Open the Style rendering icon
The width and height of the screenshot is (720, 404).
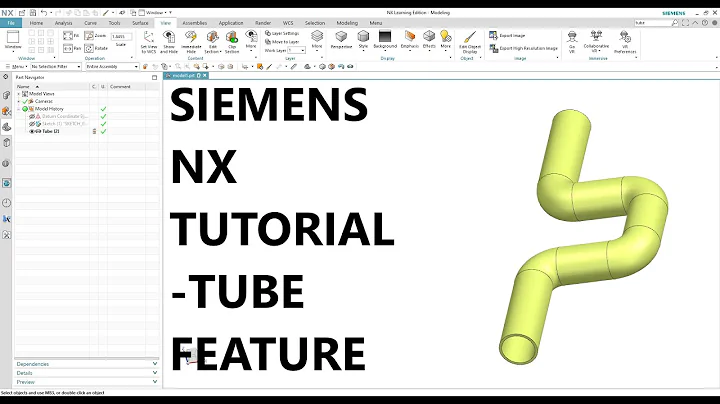[363, 36]
